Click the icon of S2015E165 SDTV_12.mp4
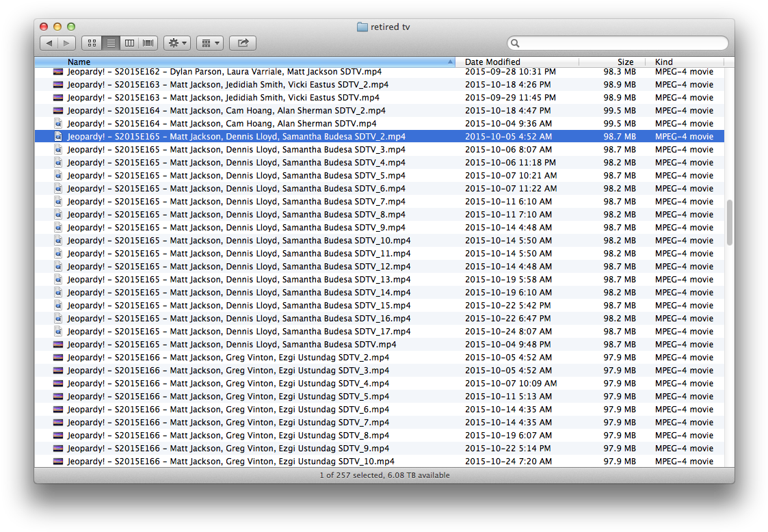The width and height of the screenshot is (768, 532). (58, 267)
